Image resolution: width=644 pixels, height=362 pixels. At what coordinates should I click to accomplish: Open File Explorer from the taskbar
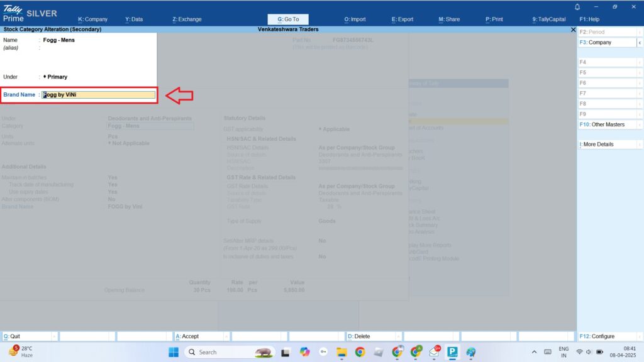(x=341, y=352)
